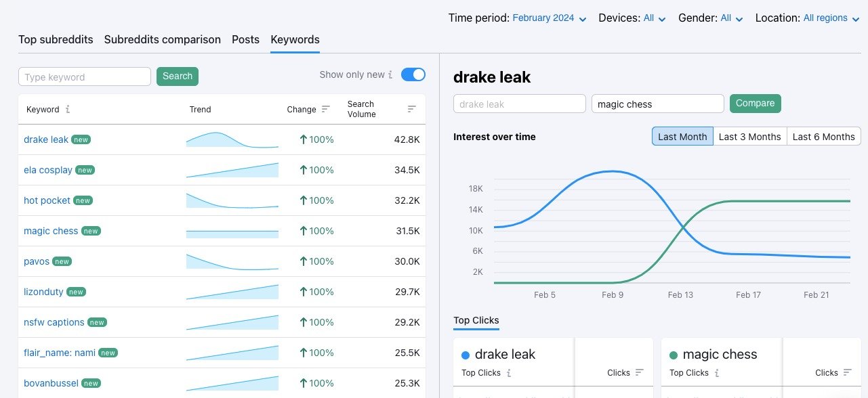
Task: Click the magic chess comparison input field
Action: coord(657,103)
